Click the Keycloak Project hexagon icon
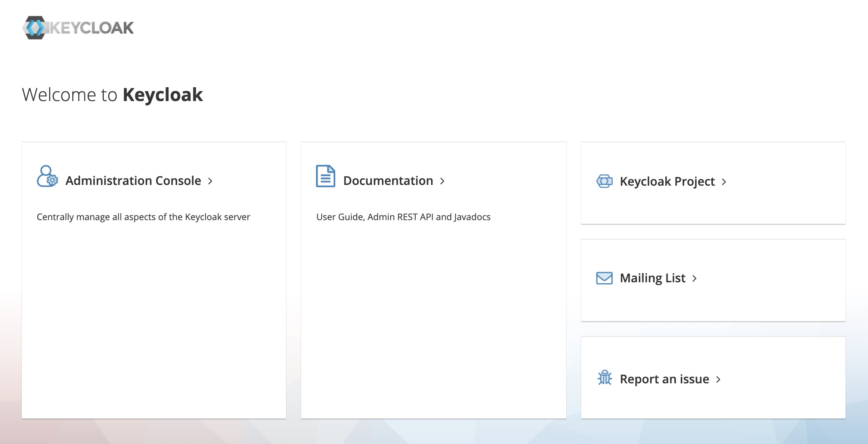The height and width of the screenshot is (444, 868). pyautogui.click(x=604, y=181)
